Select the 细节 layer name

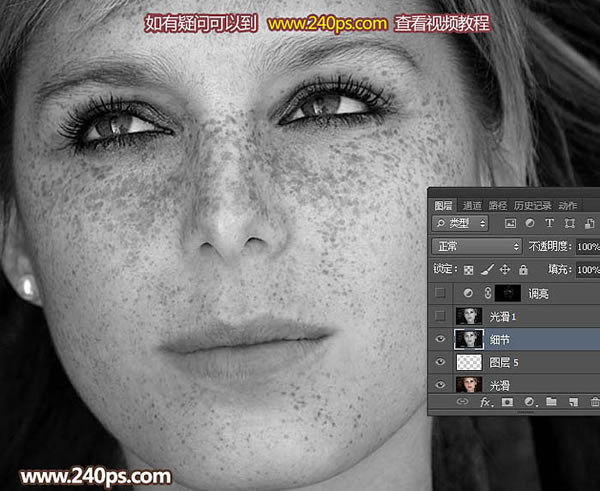click(500, 339)
